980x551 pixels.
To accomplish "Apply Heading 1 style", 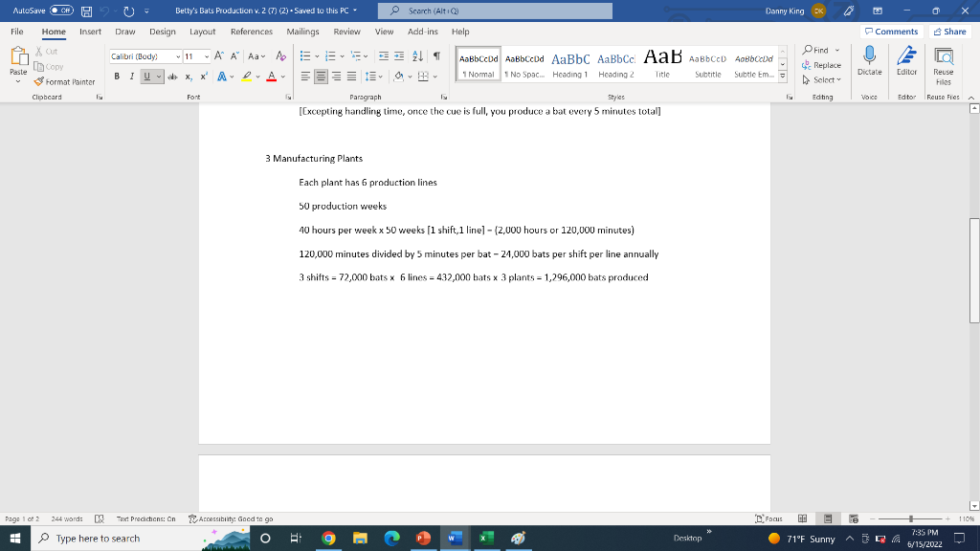I will (570, 65).
